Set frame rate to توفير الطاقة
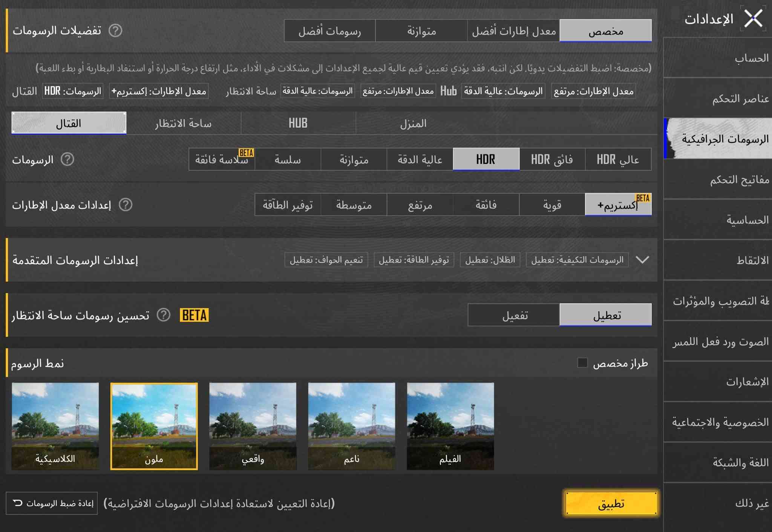Image resolution: width=772 pixels, height=532 pixels. [x=288, y=205]
